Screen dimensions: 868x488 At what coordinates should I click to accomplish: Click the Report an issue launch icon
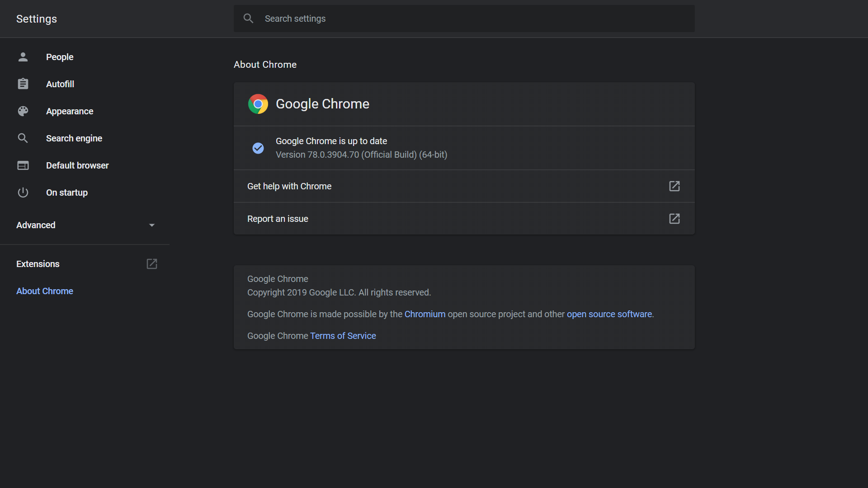675,219
